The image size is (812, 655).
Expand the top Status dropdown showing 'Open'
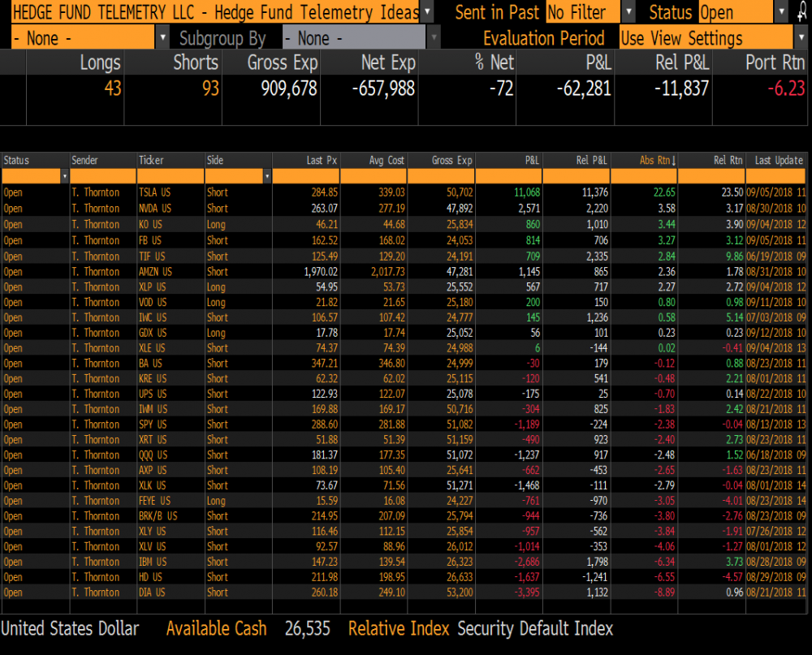click(781, 11)
